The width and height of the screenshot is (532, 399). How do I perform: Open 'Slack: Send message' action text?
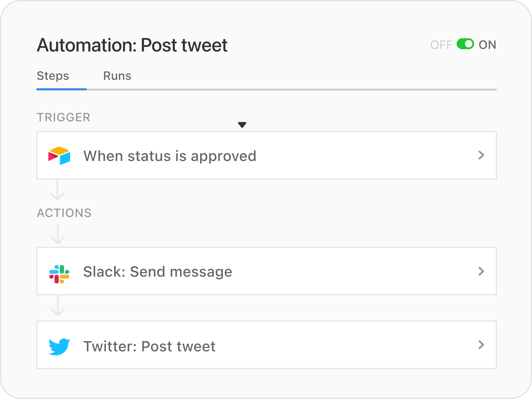[x=158, y=272]
